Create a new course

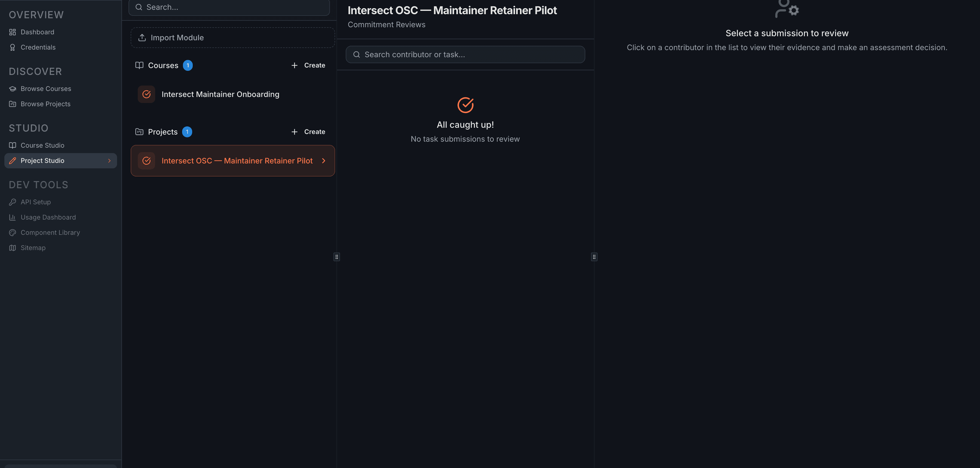pos(308,65)
